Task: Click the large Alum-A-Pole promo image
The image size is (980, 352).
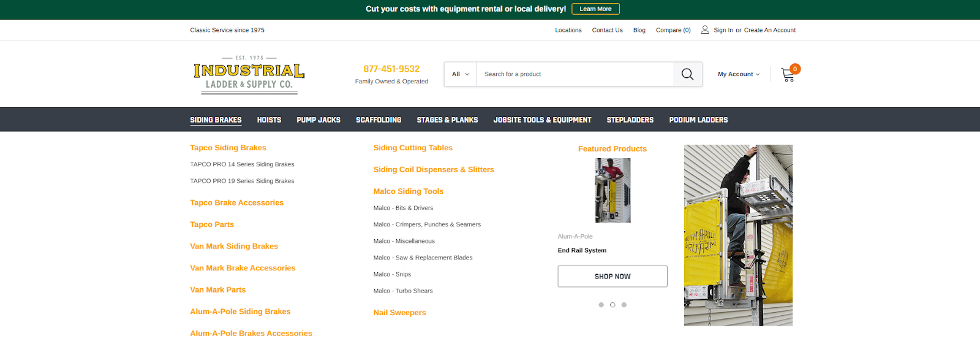Action: (738, 235)
